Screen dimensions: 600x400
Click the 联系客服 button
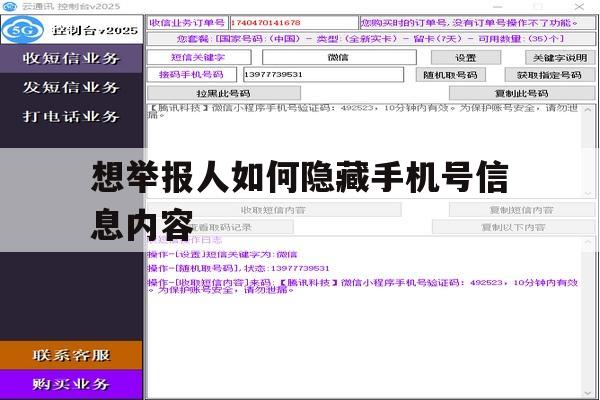coord(71,355)
